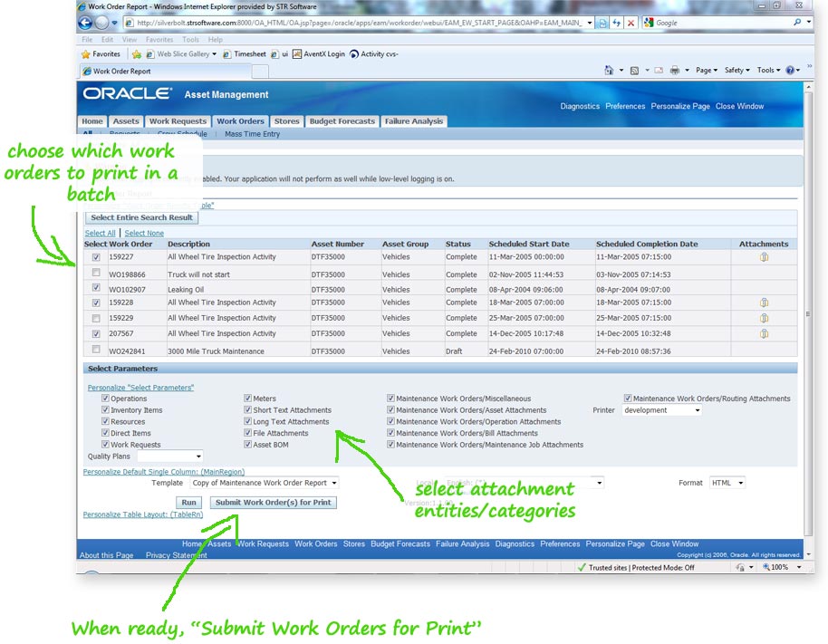Click the Run button
This screenshot has height=644, width=828.
(188, 503)
